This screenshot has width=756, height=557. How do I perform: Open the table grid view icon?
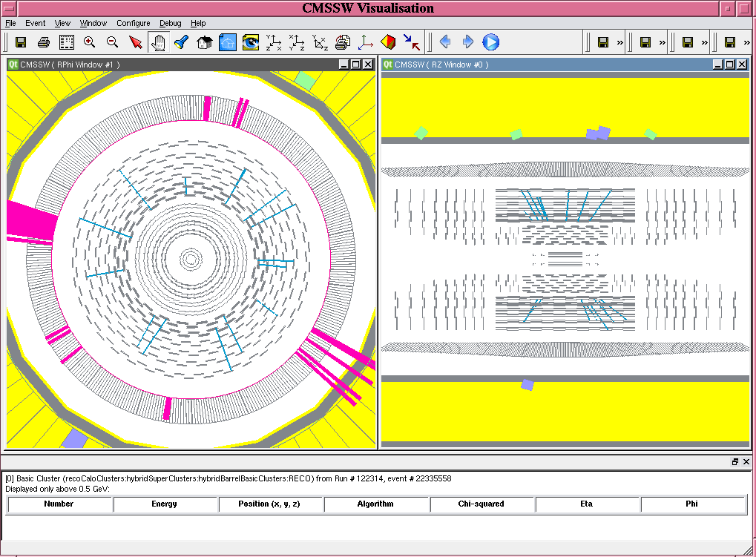67,42
